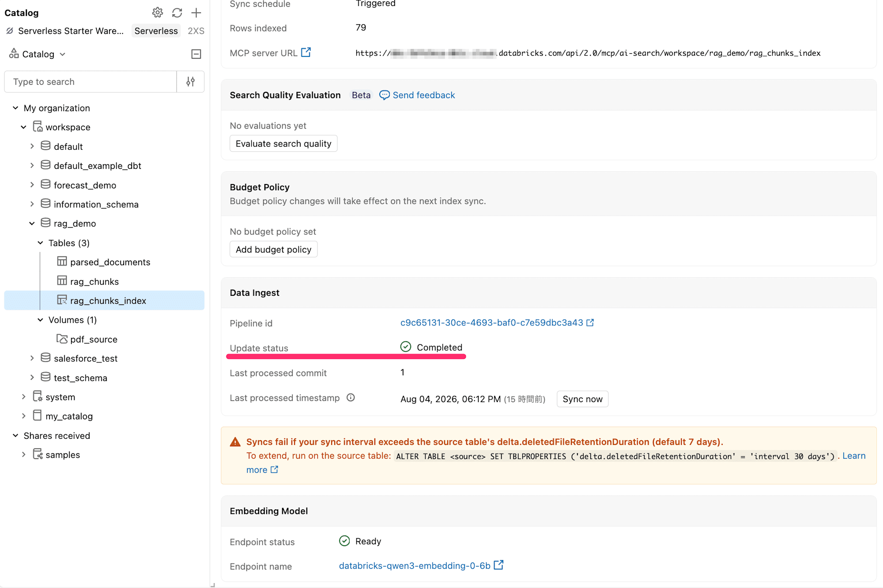
Task: Select the rag_chunks_index row
Action: [104, 300]
